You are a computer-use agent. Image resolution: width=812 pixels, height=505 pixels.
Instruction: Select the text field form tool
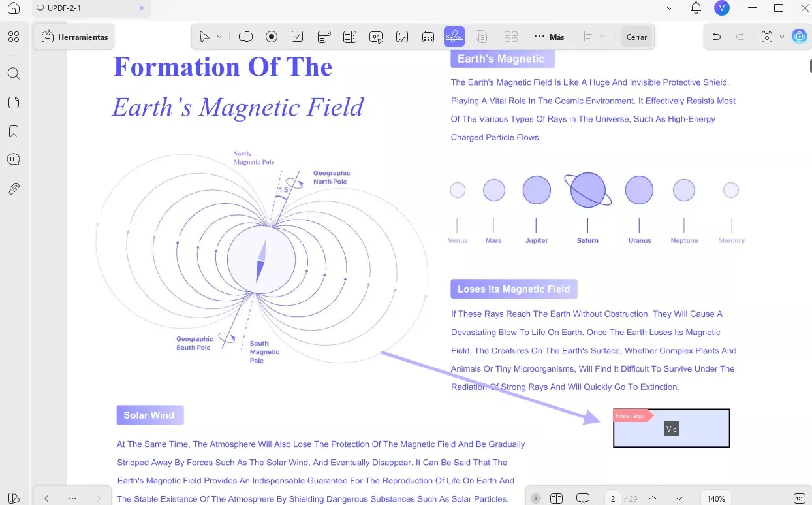(245, 37)
